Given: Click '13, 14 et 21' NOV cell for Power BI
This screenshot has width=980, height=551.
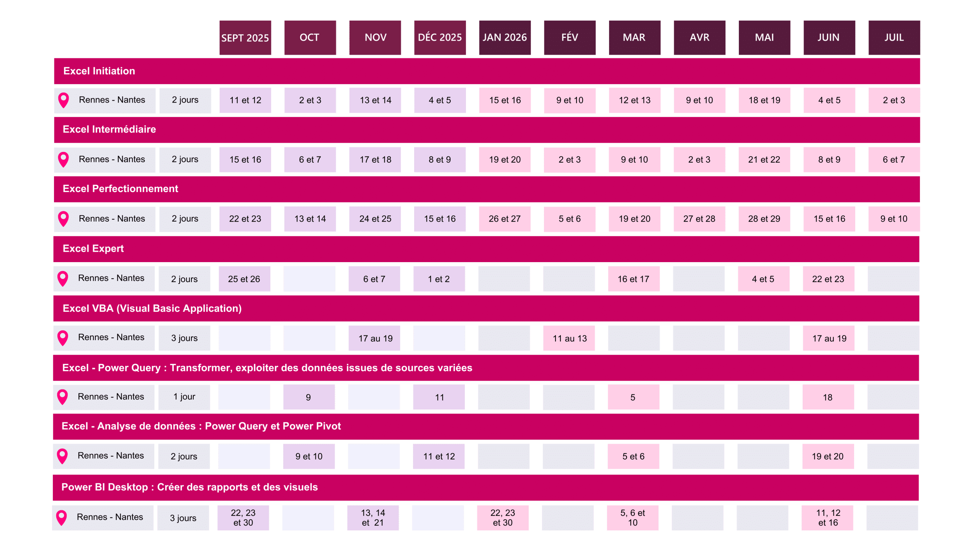Looking at the screenshot, I should click(373, 518).
